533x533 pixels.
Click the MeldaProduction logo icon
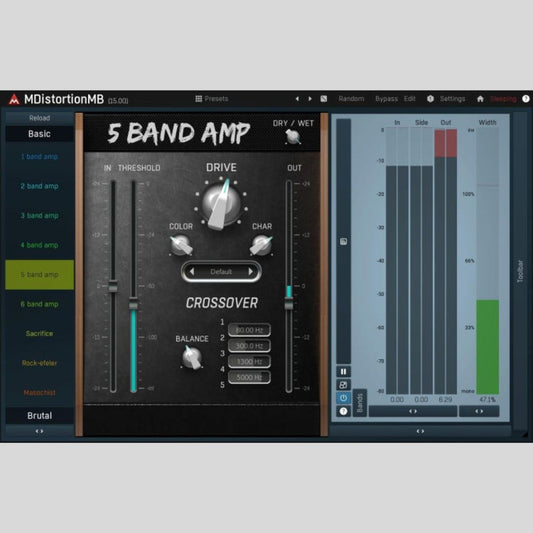coord(14,99)
